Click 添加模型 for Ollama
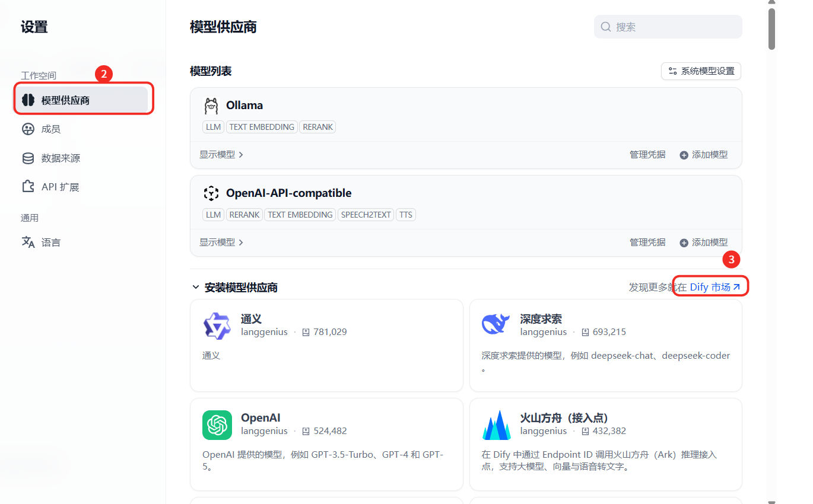Screen dimensions: 813x504 click(x=704, y=155)
